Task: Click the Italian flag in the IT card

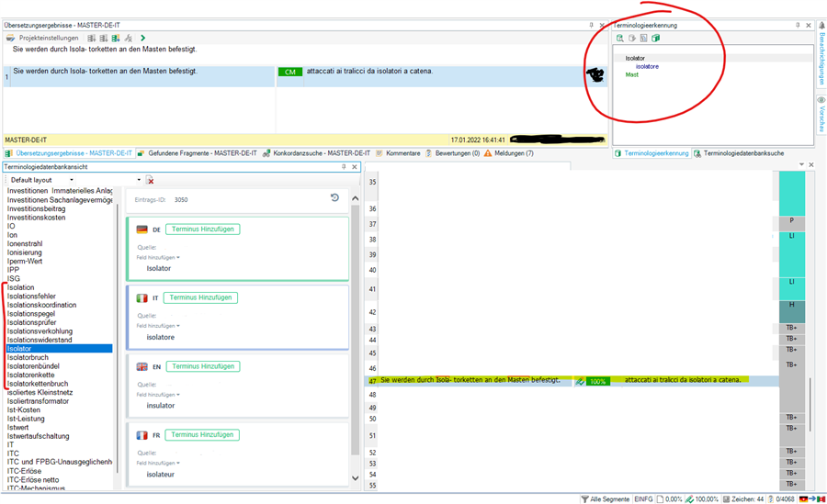Action: point(142,297)
